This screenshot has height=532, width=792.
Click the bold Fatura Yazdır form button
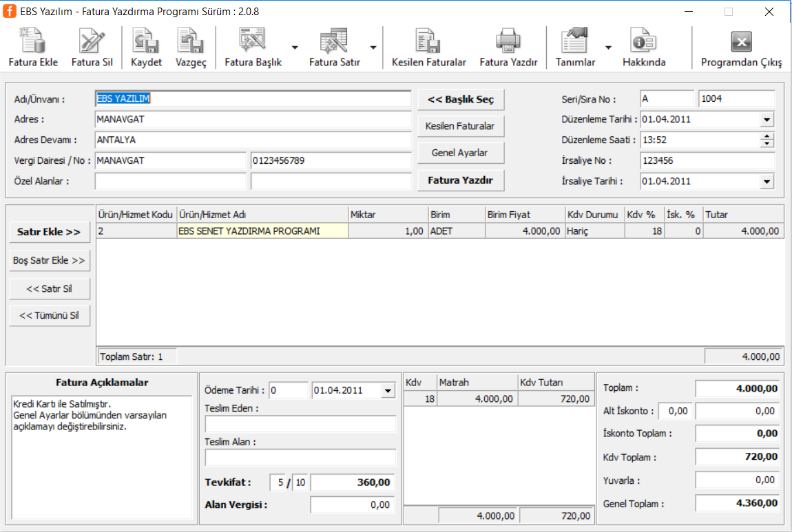click(461, 180)
